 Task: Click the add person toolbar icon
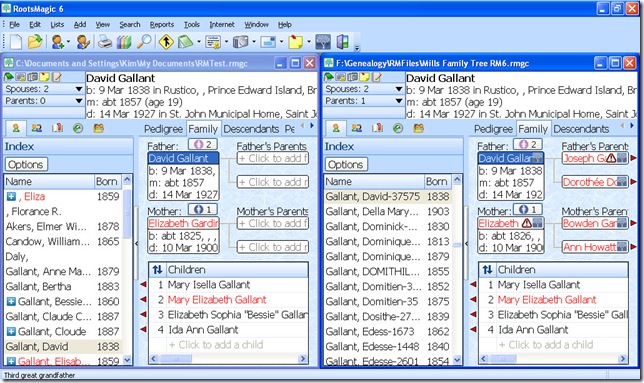(x=57, y=41)
